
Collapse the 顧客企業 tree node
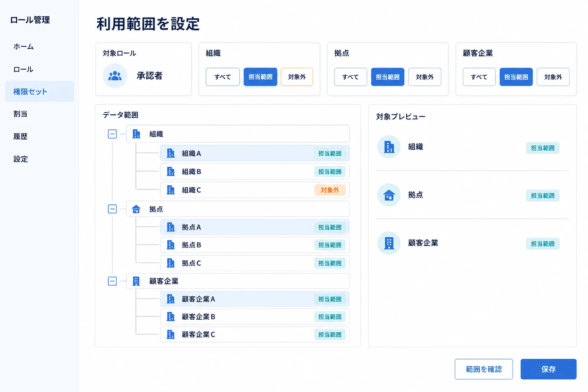[x=112, y=281]
